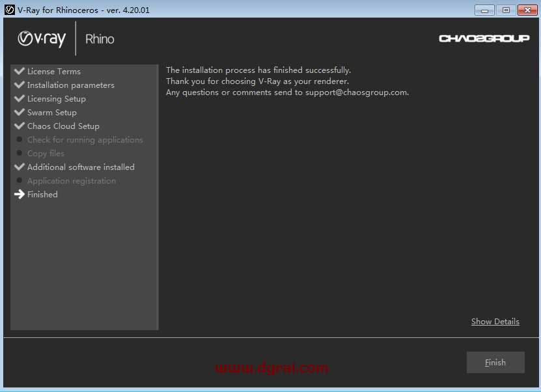541x392 pixels.
Task: Select the Application registration step
Action: [71, 181]
